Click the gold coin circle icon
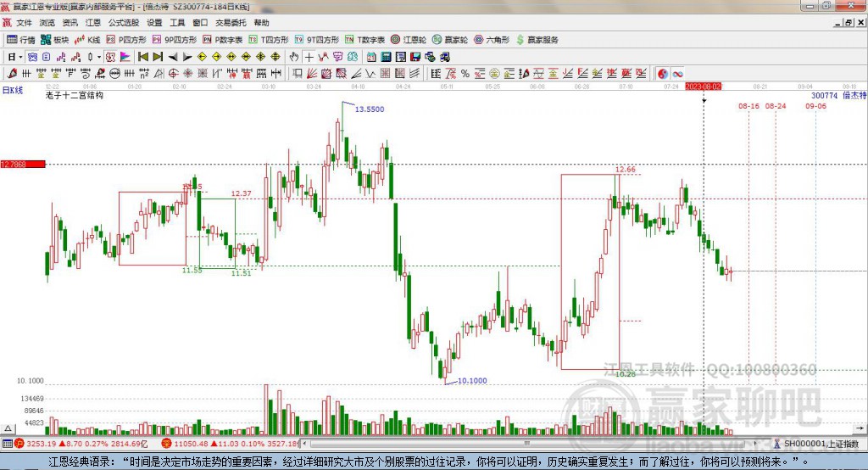Viewport: 868px width, 470px height. coord(494,74)
